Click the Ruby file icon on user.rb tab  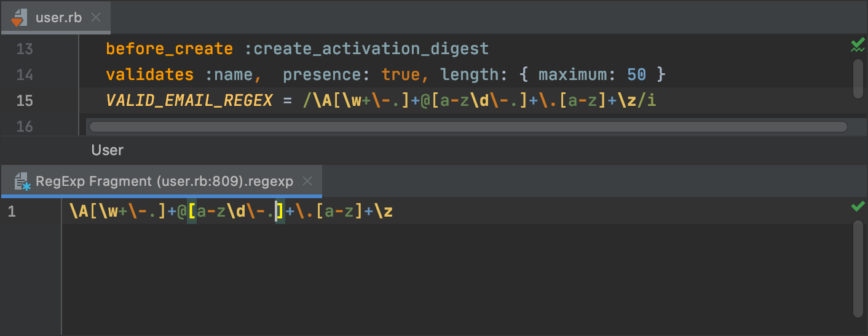17,17
